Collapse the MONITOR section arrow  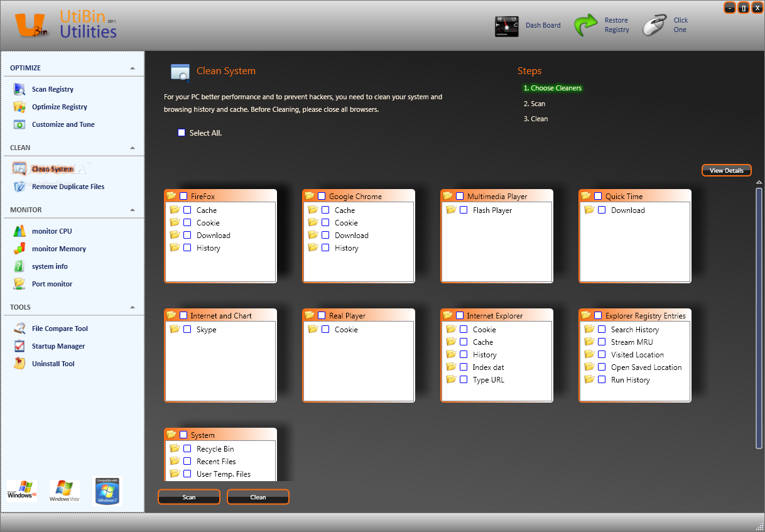coord(133,210)
